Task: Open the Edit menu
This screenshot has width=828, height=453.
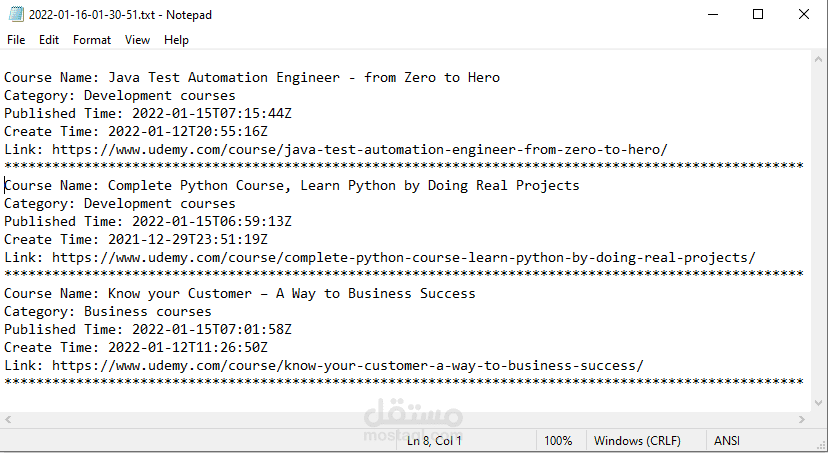Action: tap(49, 40)
